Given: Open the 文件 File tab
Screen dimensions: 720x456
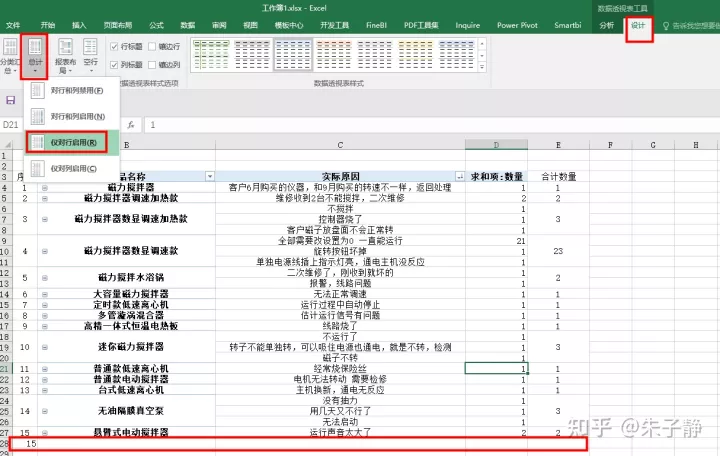Looking at the screenshot, I should pyautogui.click(x=13, y=25).
